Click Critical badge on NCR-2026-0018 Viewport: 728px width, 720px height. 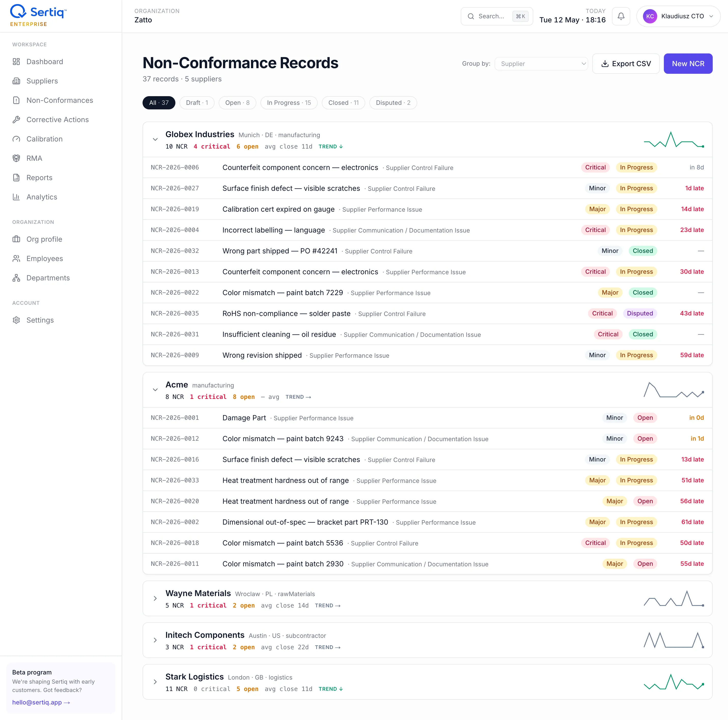[x=595, y=543]
